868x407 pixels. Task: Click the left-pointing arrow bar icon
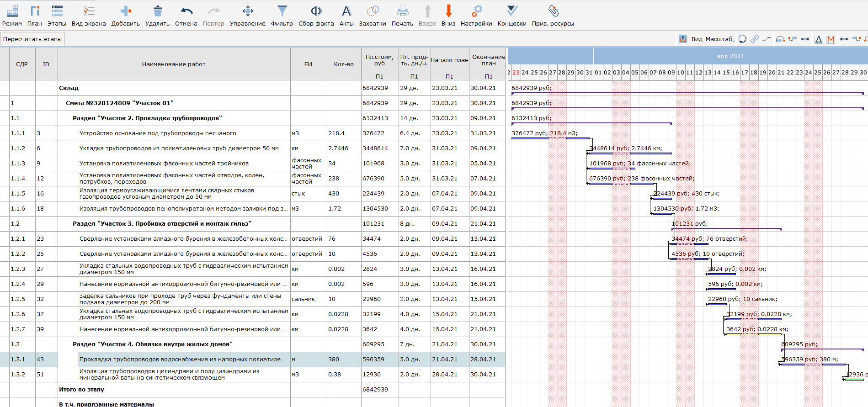pyautogui.click(x=805, y=39)
